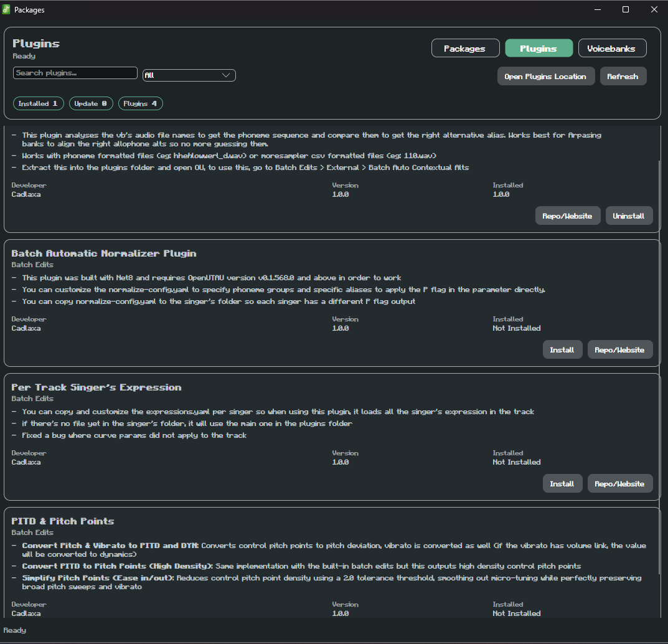
Task: Click Installed 1.0.0 value in first plugin card
Action: [501, 194]
